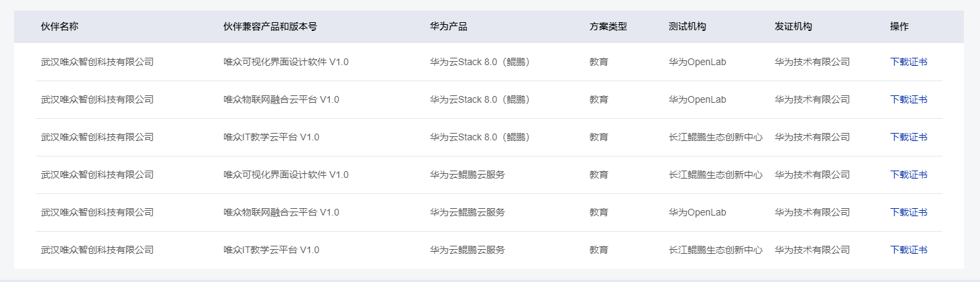Click the 伙伴名称 column header
This screenshot has height=282, width=980.
pos(60,27)
